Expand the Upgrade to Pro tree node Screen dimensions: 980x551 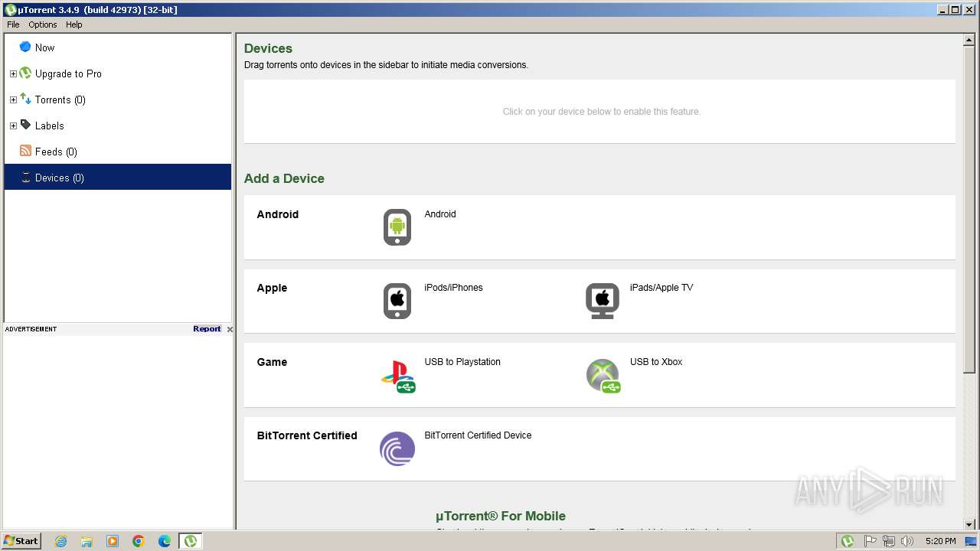pos(13,74)
